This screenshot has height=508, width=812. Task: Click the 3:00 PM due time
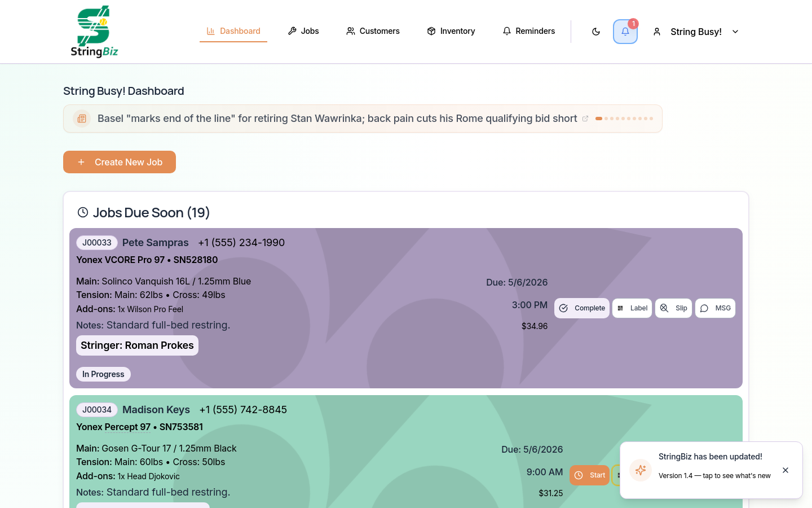(529, 305)
